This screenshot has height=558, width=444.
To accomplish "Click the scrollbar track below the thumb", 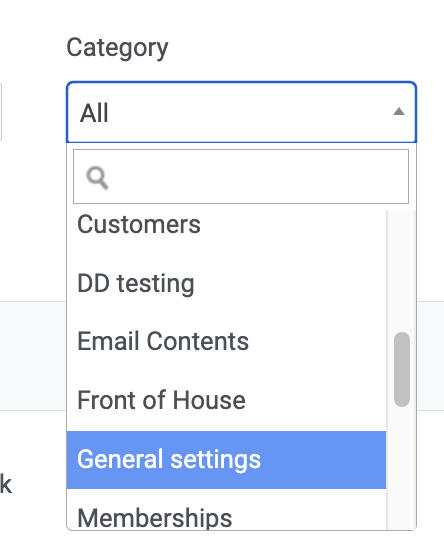I will click(402, 468).
